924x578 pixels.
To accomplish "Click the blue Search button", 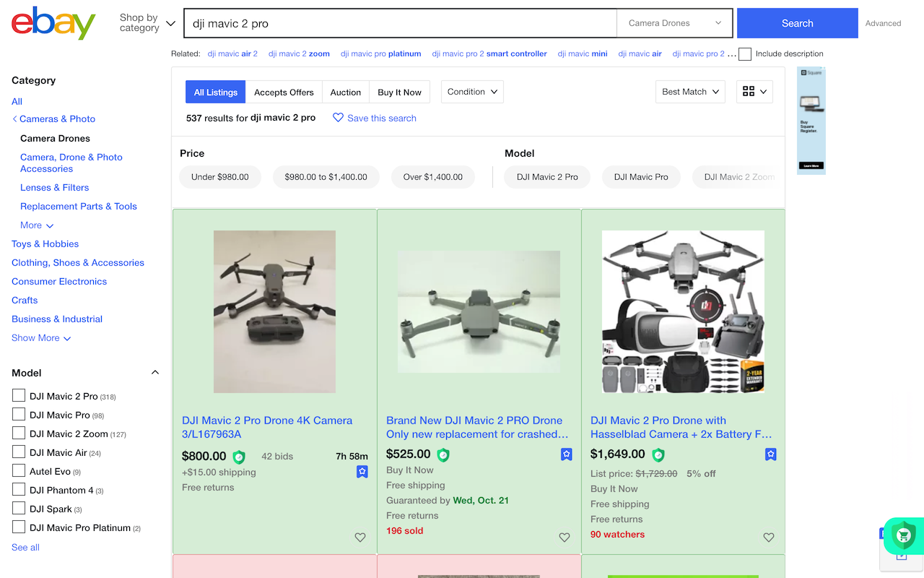I will [797, 23].
